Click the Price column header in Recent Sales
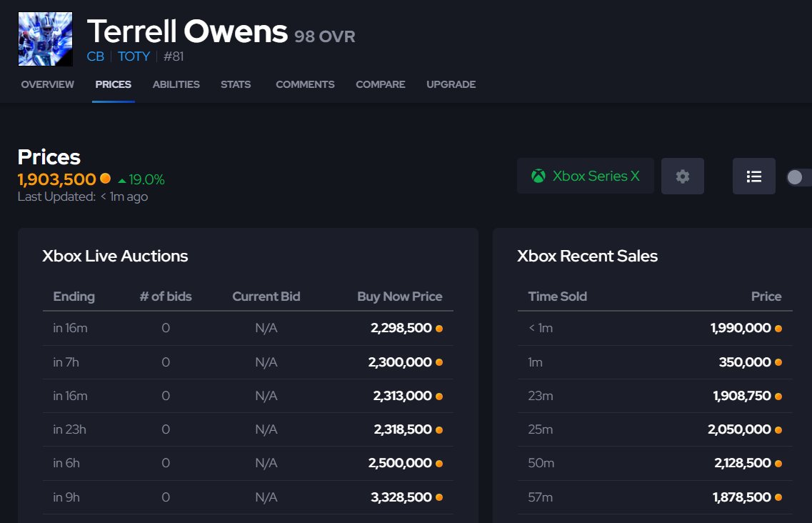 pos(766,297)
